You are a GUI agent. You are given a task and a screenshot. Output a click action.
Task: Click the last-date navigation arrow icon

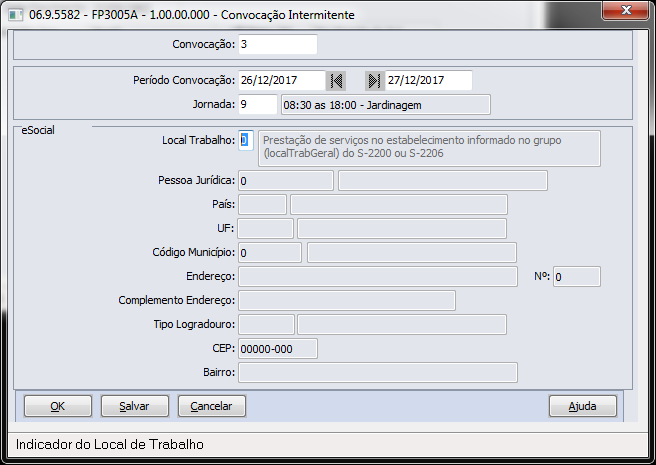[374, 81]
